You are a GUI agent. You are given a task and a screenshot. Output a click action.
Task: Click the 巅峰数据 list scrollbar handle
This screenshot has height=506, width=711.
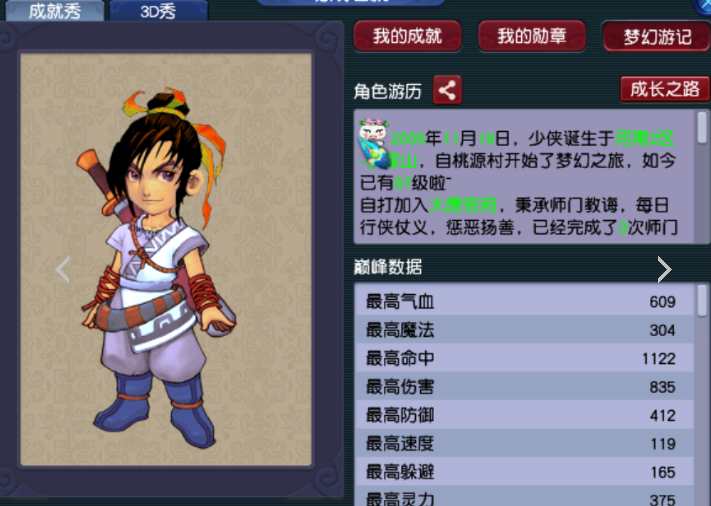point(702,300)
